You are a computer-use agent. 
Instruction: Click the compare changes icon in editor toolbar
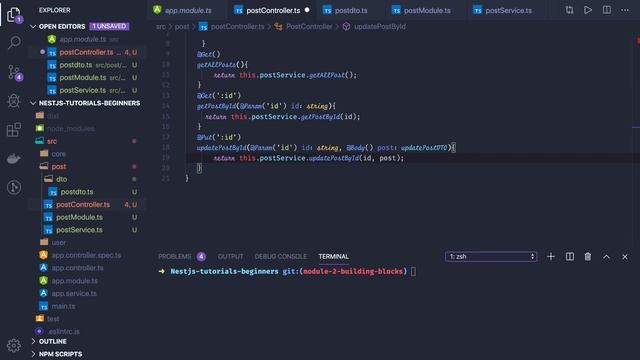click(x=569, y=10)
